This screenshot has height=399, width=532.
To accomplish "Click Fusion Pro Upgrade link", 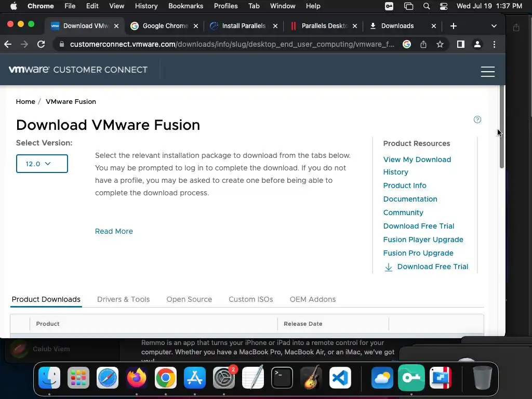I will (418, 253).
